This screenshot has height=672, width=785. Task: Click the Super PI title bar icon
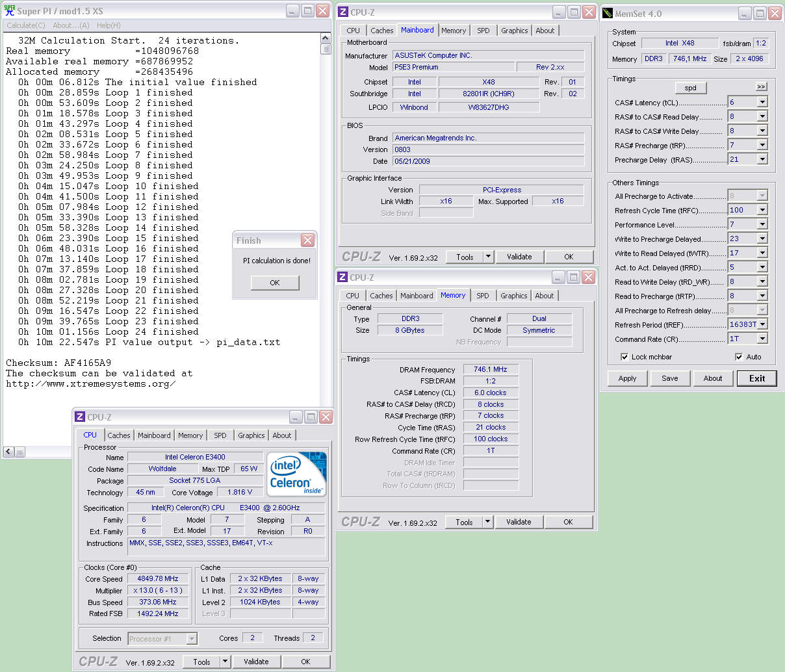coord(10,10)
